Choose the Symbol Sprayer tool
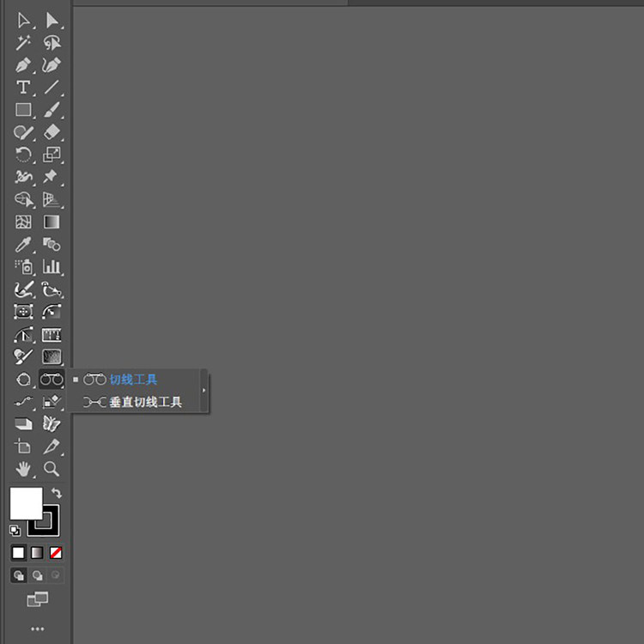Screen dimensions: 644x644 (24, 267)
